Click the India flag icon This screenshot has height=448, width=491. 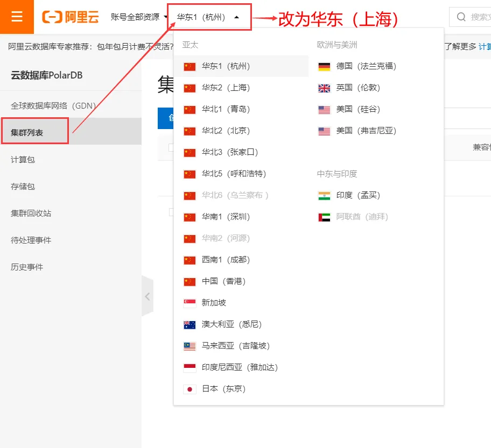[x=324, y=196]
